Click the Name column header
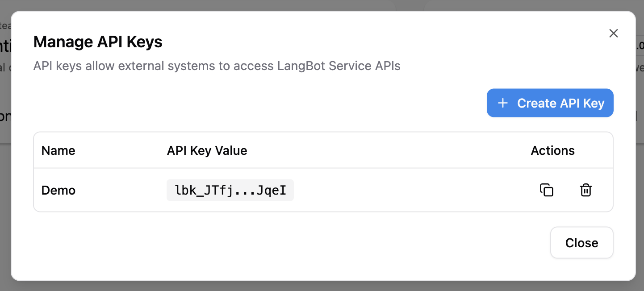The height and width of the screenshot is (291, 644). click(58, 150)
